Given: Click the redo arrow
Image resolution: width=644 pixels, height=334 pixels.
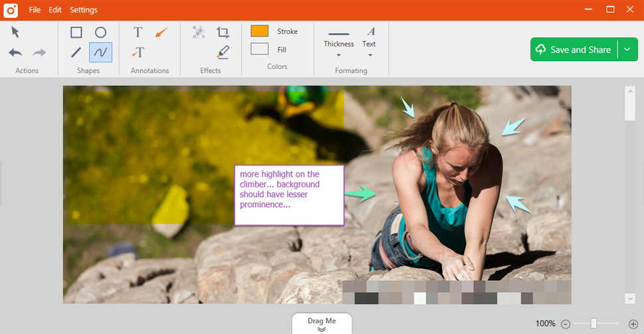Looking at the screenshot, I should 39,52.
